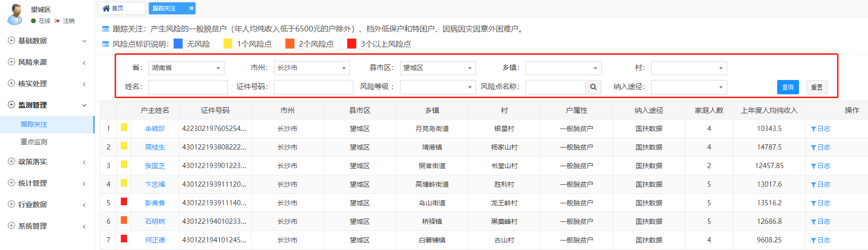Close the 跟踪关注 tab
This screenshot has height=250, width=868.
[191, 8]
